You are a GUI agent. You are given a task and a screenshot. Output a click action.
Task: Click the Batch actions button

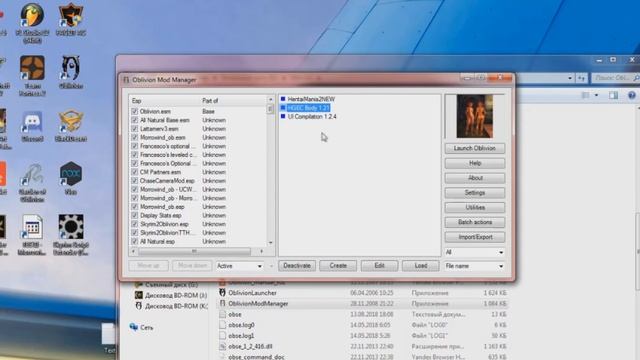[475, 222]
